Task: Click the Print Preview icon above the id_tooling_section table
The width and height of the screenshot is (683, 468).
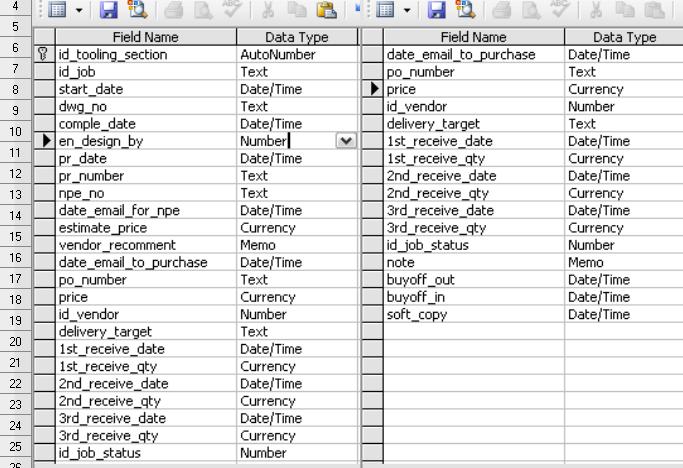Action: [203, 10]
